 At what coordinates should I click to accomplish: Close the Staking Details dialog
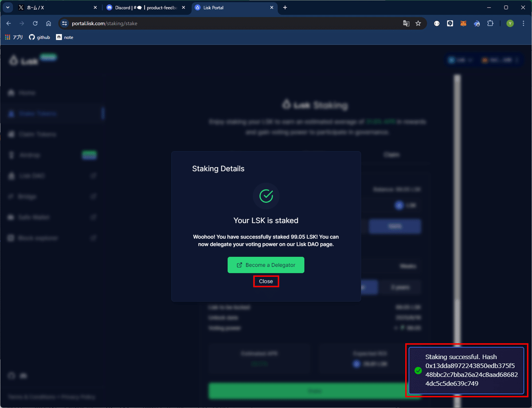click(x=266, y=281)
